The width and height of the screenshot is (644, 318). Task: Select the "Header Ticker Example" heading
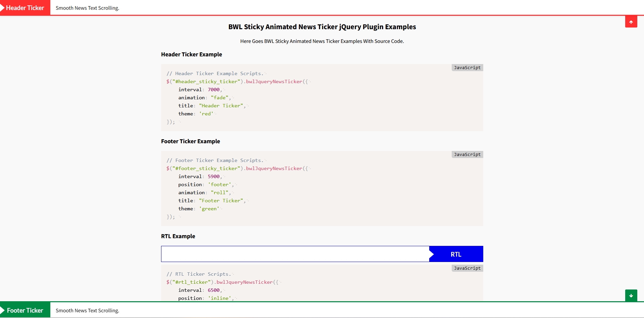click(191, 54)
